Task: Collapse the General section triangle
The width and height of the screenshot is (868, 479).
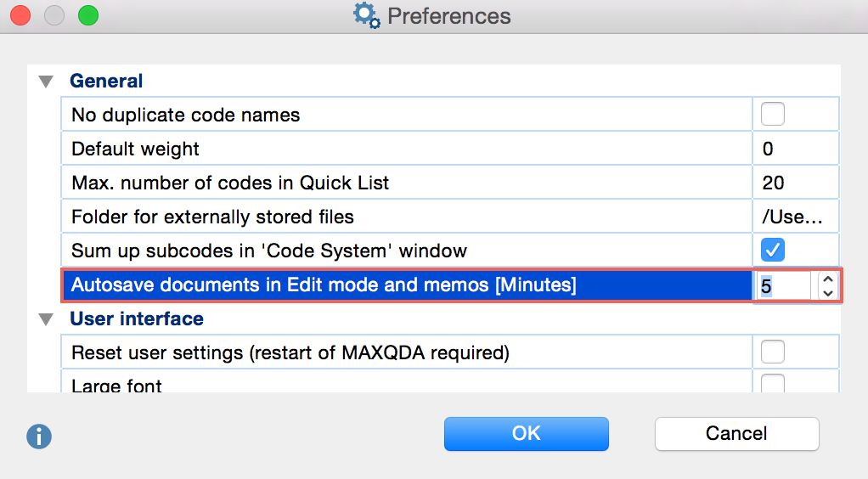Action: pyautogui.click(x=45, y=82)
